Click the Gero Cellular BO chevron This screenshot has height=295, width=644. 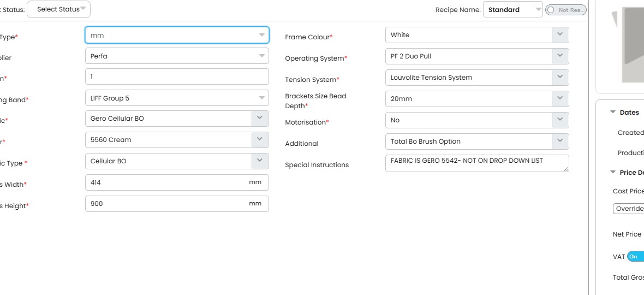260,119
